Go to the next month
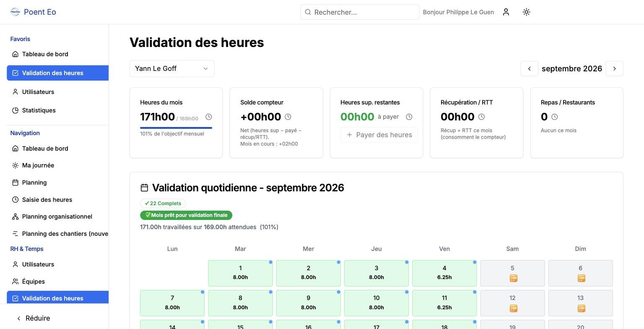Screen dimensions: 644x329 615,69
